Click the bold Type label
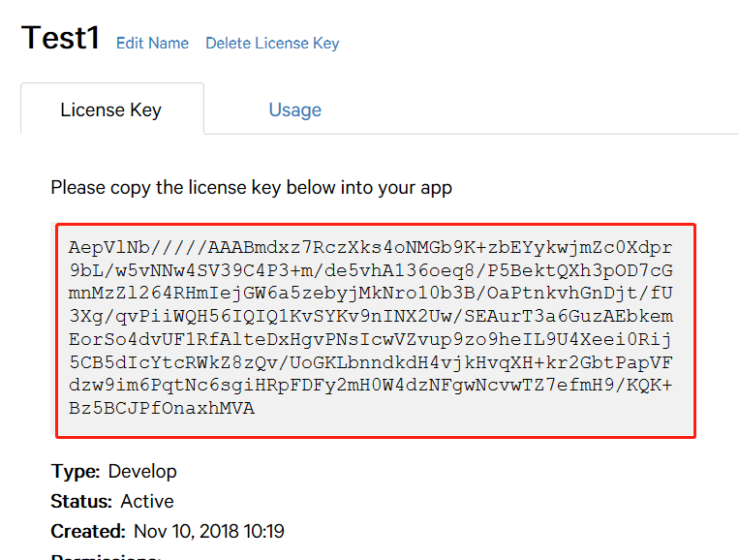This screenshot has height=560, width=738. pyautogui.click(x=75, y=472)
